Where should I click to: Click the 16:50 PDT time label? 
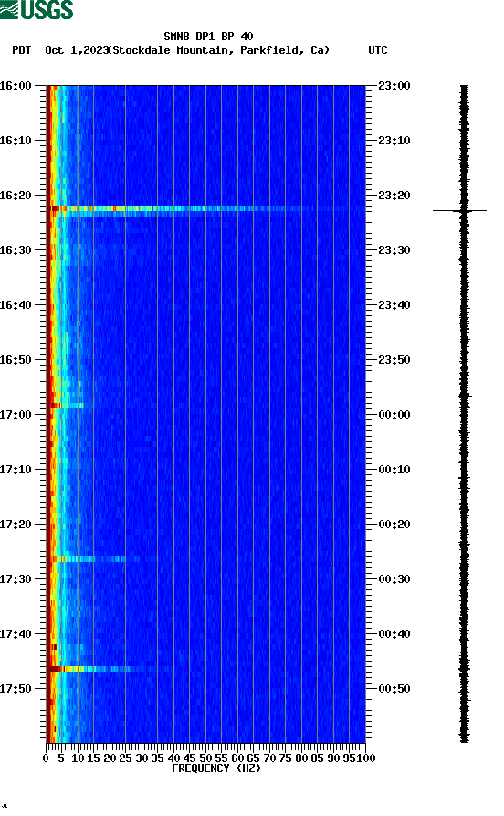(x=16, y=360)
